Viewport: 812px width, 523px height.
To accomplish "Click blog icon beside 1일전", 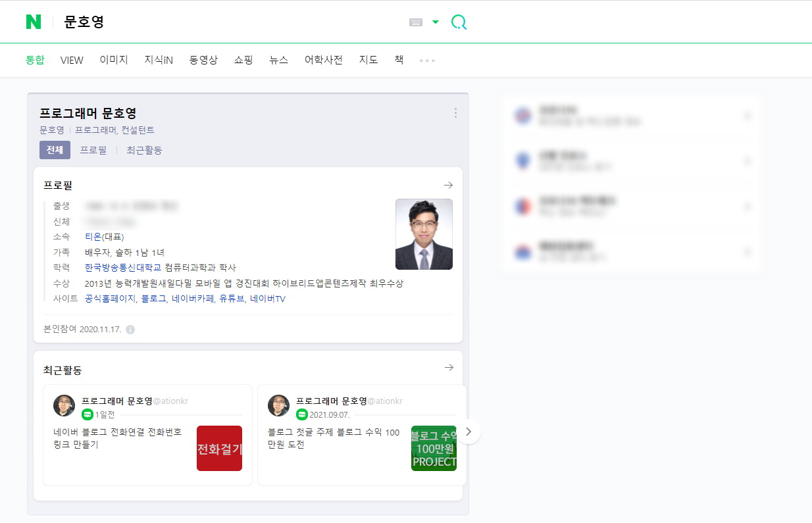I will (88, 414).
